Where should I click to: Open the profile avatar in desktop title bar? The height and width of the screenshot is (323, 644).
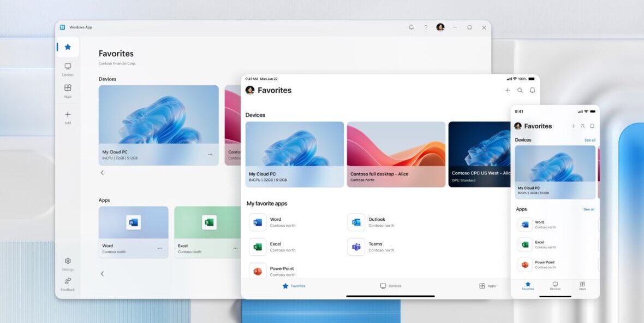tap(440, 27)
